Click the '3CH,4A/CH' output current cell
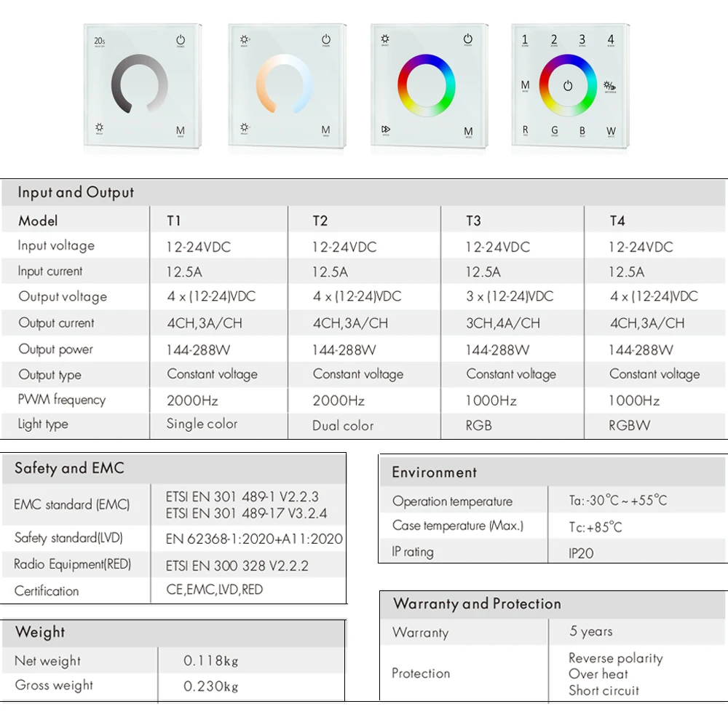 point(503,323)
